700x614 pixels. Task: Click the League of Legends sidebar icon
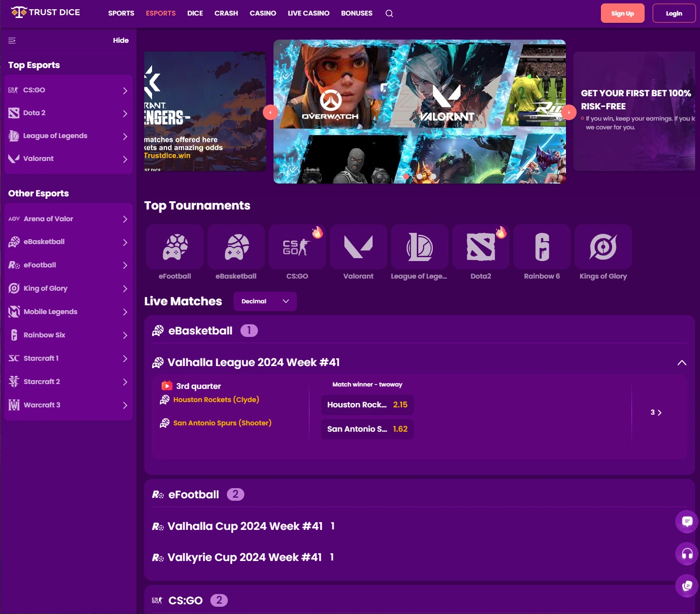pos(14,136)
